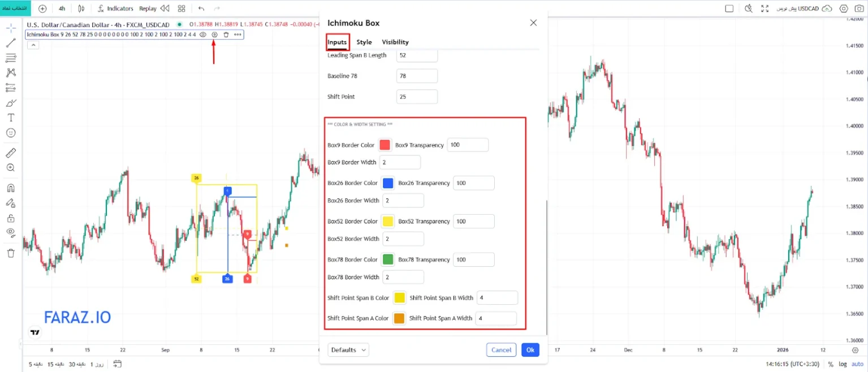Collapse the indicator legend with chevron
Viewport: 868px width, 372px height.
(x=33, y=45)
